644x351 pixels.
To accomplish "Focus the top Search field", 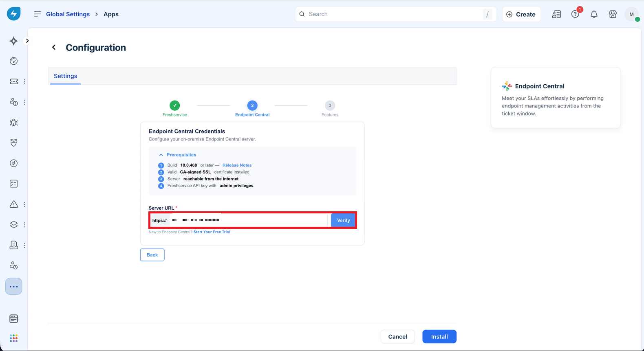I will pos(395,14).
